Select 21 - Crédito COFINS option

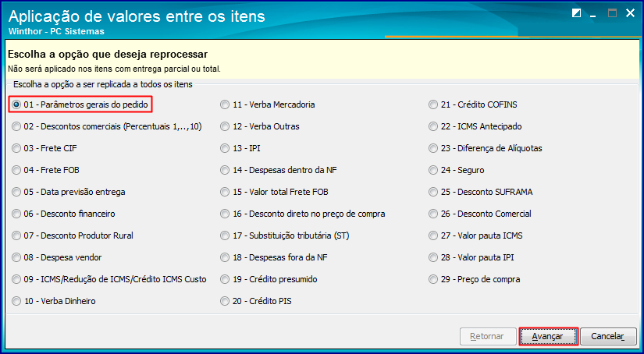(x=473, y=104)
